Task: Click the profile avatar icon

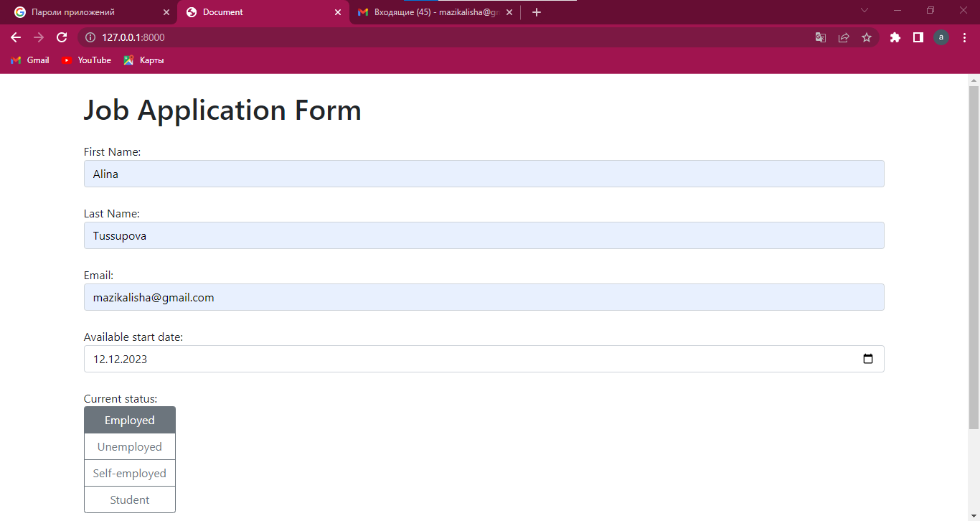Action: (x=941, y=37)
